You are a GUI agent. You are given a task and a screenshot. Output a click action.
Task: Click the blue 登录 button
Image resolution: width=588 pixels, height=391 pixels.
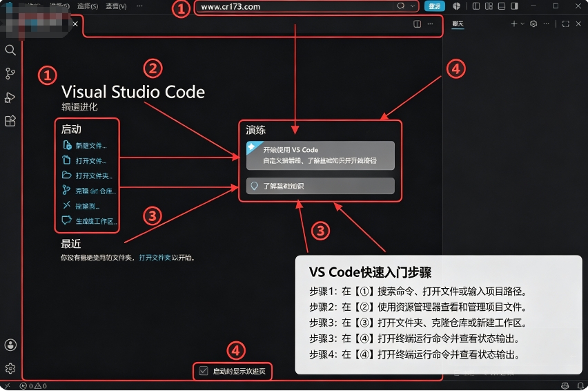pyautogui.click(x=435, y=6)
